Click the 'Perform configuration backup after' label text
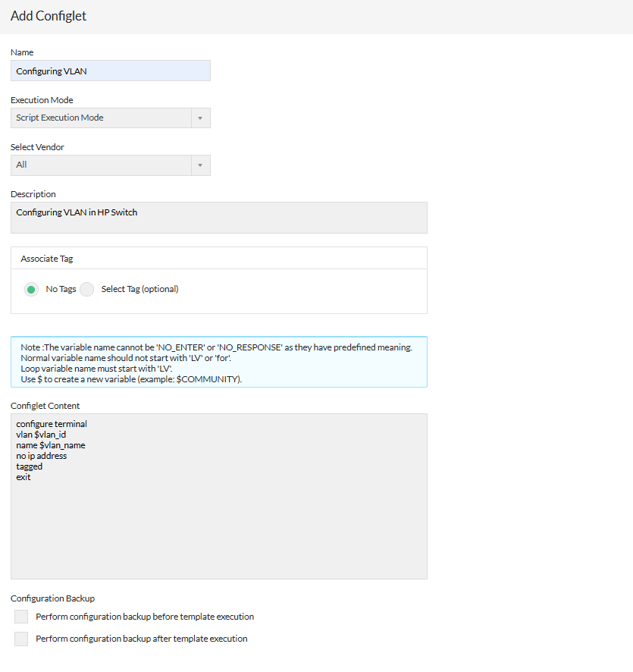This screenshot has height=672, width=633. coord(141,639)
